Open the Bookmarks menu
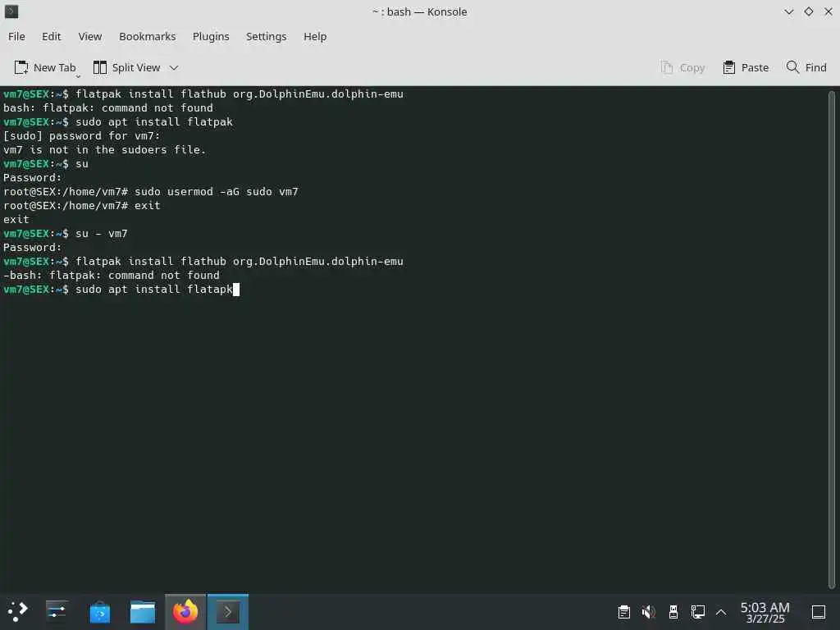 148,36
